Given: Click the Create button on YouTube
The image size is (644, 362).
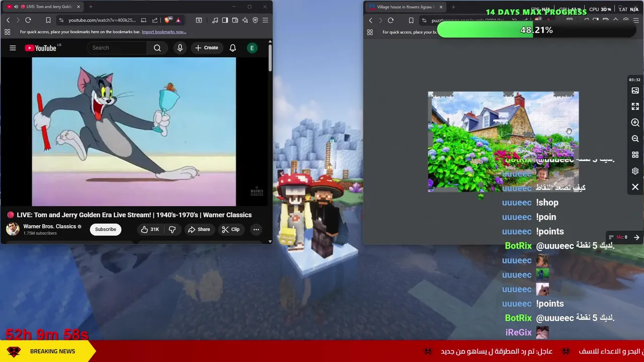Looking at the screenshot, I should click(x=206, y=48).
